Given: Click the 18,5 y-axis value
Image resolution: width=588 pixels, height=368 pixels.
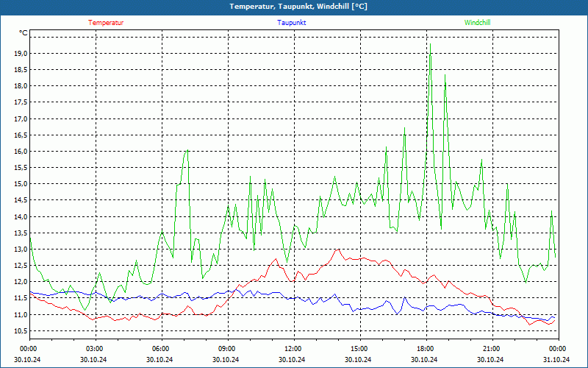Looking at the screenshot, I should [21, 70].
